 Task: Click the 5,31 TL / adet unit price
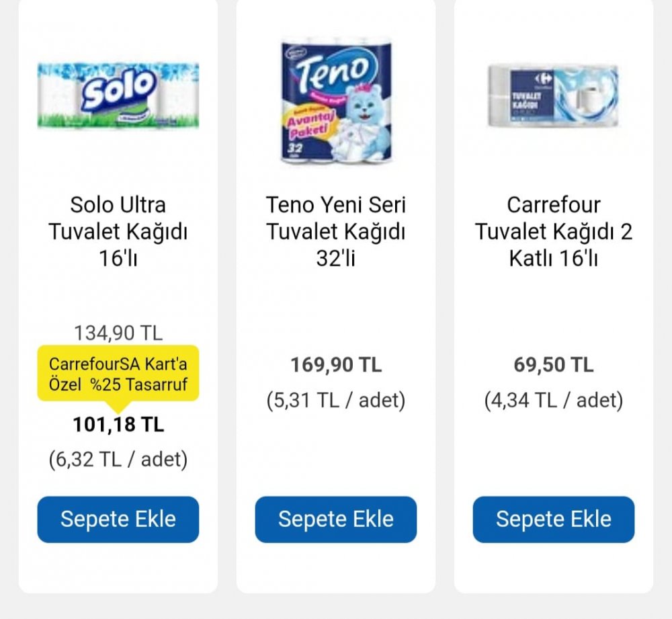tap(335, 401)
